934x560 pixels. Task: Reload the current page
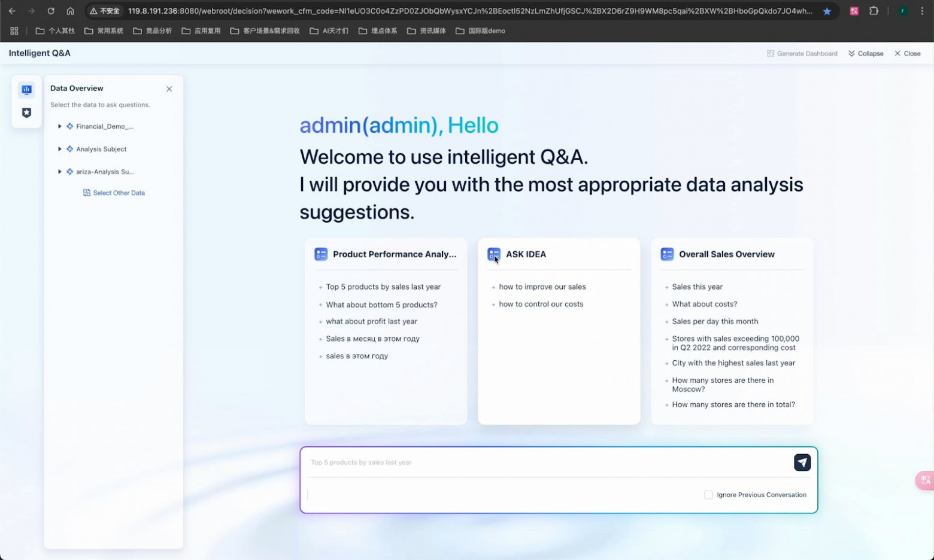coord(51,11)
